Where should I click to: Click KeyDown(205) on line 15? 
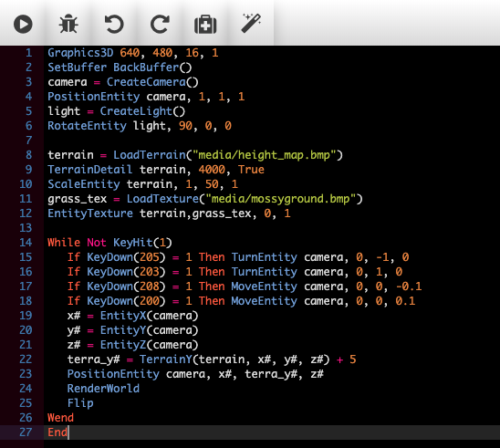point(126,257)
